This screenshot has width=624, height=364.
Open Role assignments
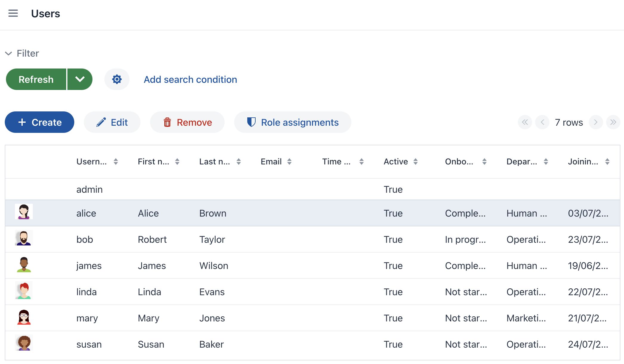(293, 122)
